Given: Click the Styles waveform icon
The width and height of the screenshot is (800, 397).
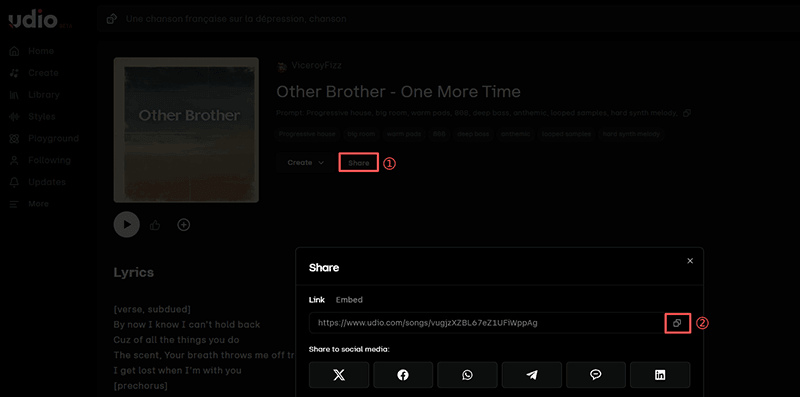Looking at the screenshot, I should [14, 116].
